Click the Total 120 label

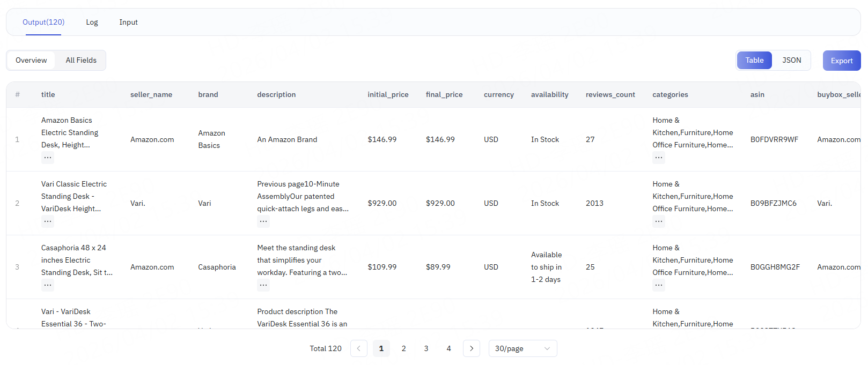click(x=326, y=348)
